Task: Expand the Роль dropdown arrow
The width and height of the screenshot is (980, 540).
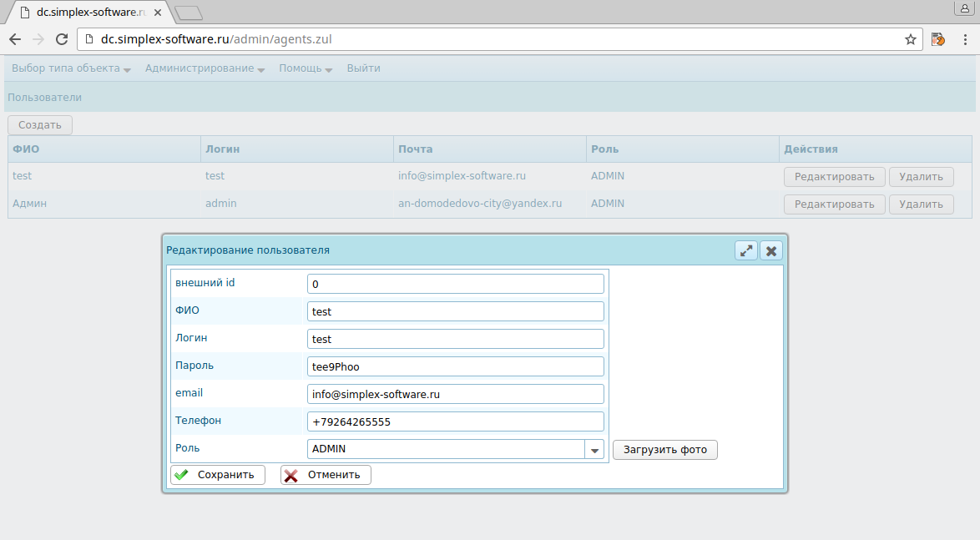Action: (594, 450)
